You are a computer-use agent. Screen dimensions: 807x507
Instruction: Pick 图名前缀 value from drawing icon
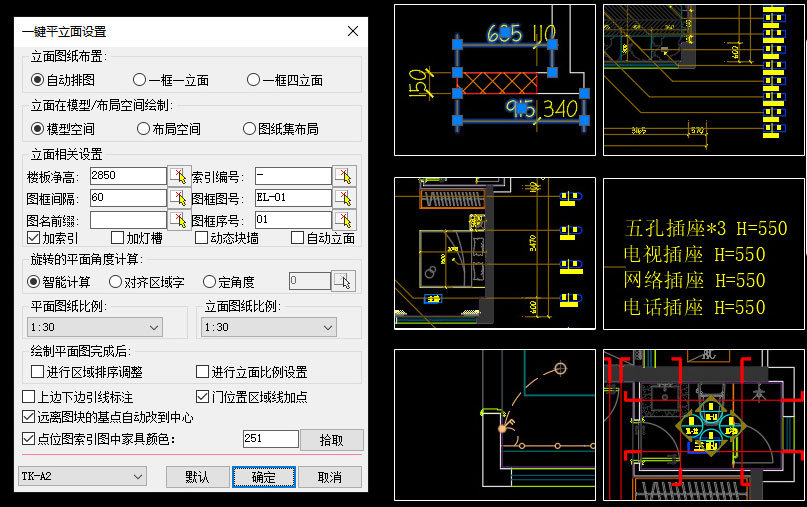[179, 220]
